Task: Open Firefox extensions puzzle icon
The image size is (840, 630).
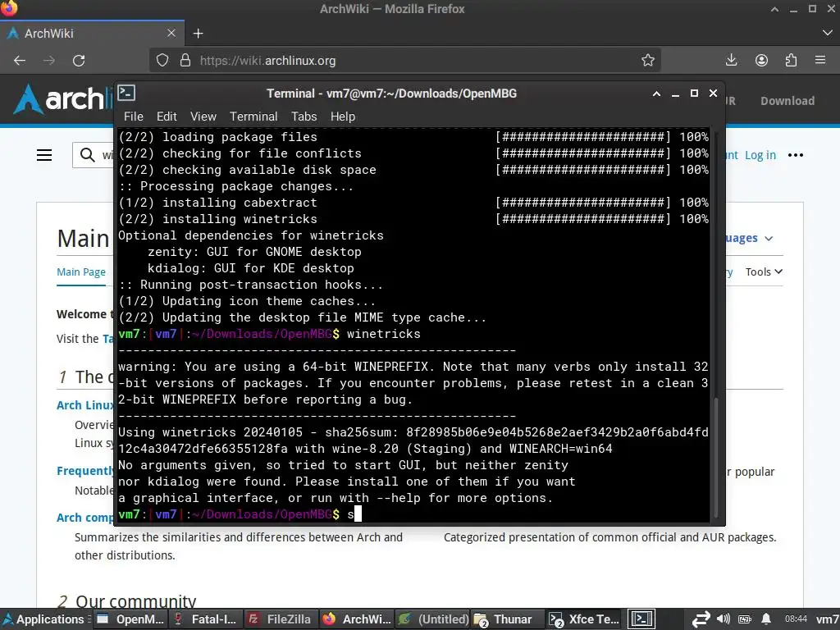Action: coord(791,60)
